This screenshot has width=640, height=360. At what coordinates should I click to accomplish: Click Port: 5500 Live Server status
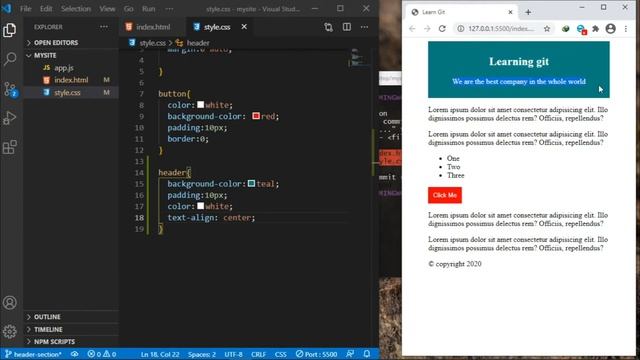coord(317,354)
